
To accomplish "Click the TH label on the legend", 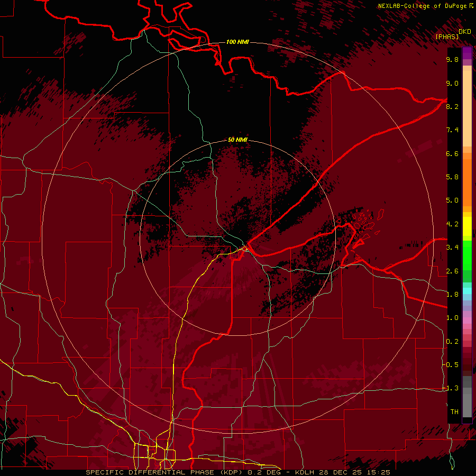I will coord(454,412).
